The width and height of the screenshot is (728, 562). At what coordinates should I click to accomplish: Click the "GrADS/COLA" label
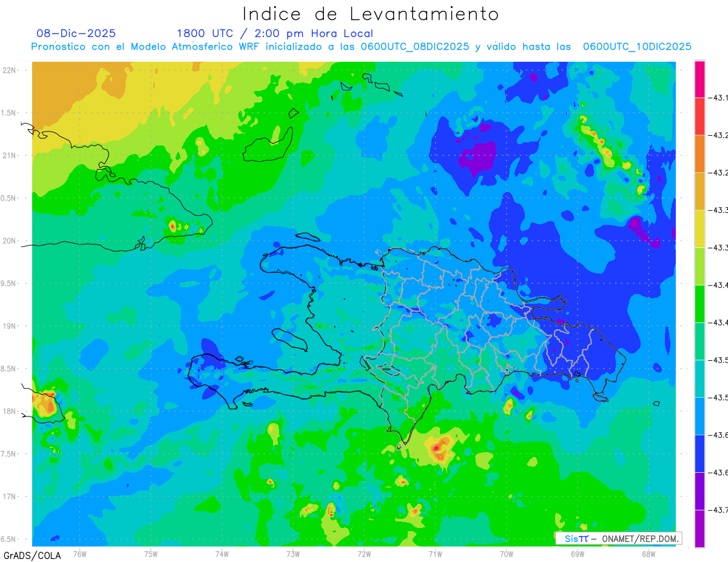tap(32, 555)
